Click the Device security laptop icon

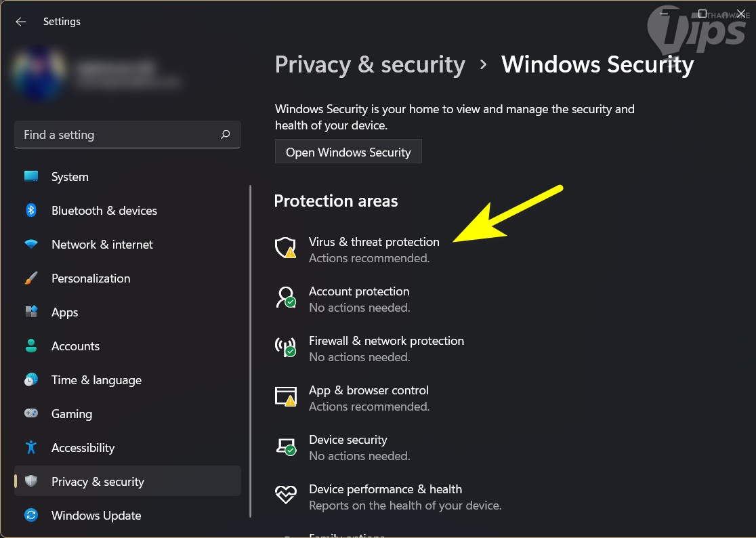[285, 446]
